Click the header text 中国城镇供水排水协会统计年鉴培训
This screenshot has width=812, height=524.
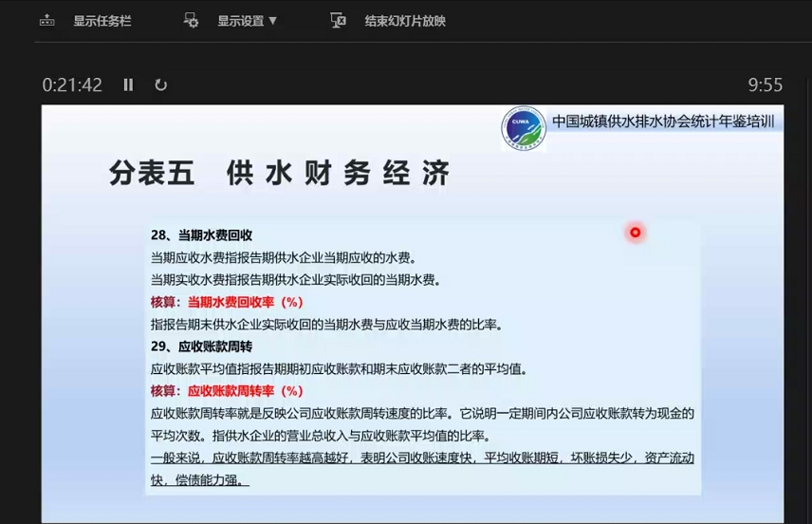click(x=663, y=122)
